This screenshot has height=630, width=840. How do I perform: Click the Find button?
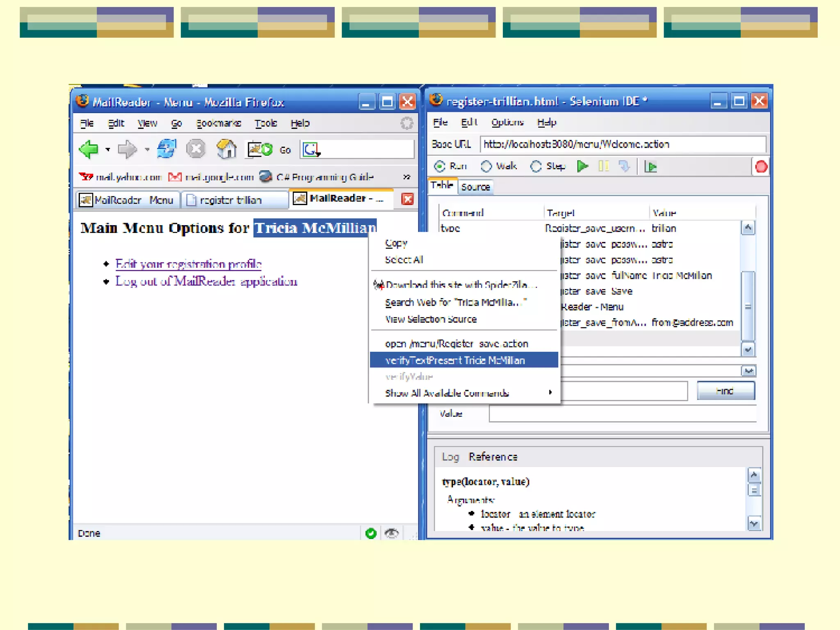pos(725,391)
